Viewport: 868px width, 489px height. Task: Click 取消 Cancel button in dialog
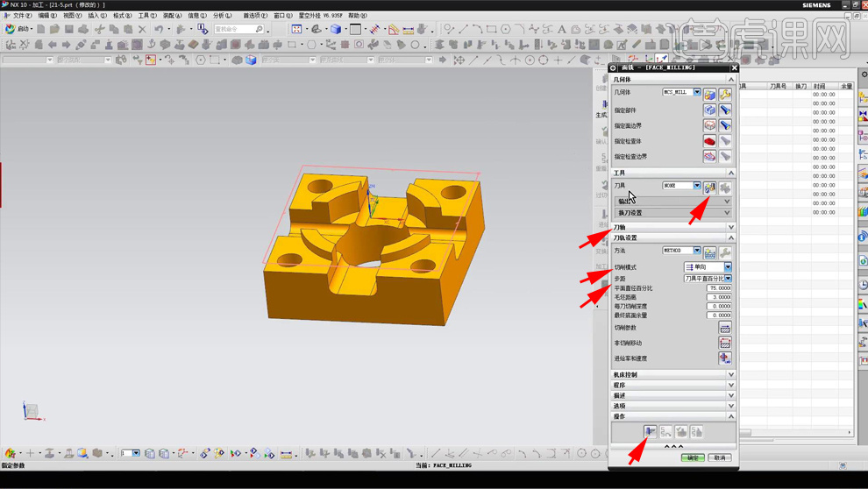720,458
